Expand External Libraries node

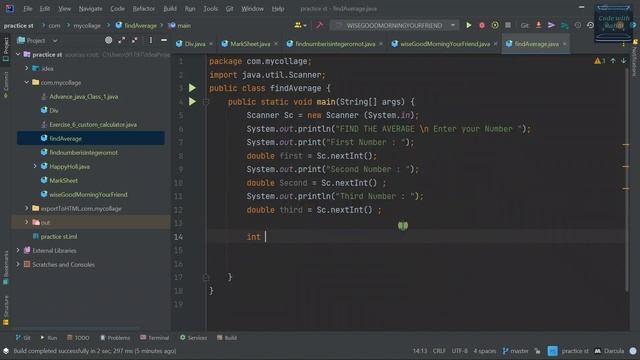click(x=18, y=250)
